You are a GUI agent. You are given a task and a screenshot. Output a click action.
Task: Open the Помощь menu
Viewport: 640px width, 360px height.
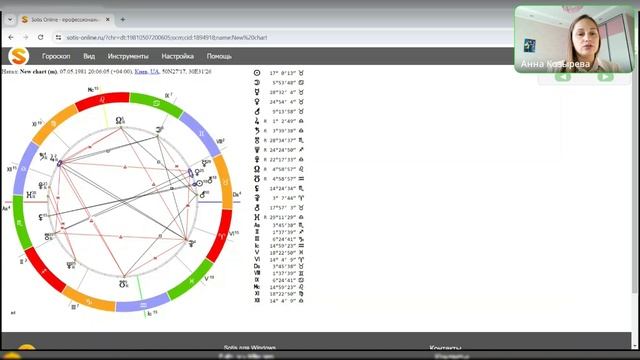point(219,56)
